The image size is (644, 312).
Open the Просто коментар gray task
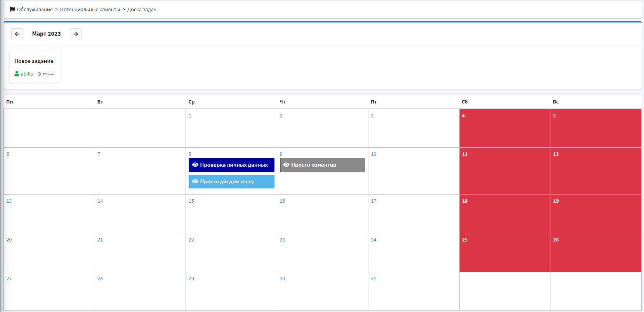click(322, 165)
